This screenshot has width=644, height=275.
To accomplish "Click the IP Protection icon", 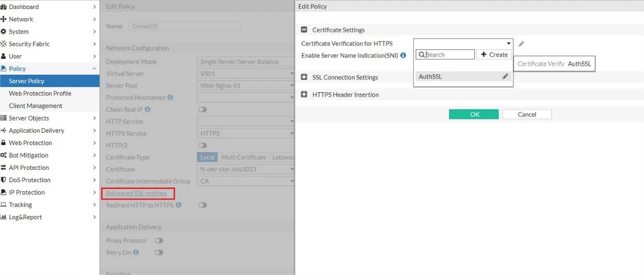I will point(4,192).
